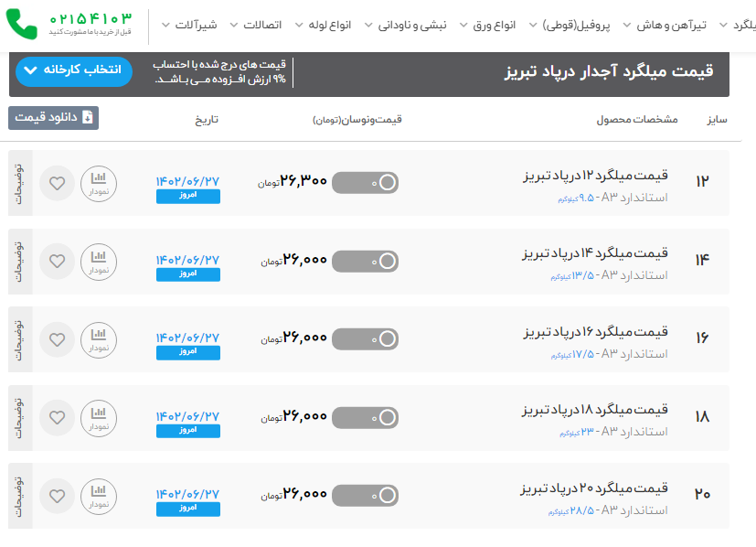Screen dimensions: 756x547
Task: Open the chart icon for size 20 rebar
Action: [99, 497]
